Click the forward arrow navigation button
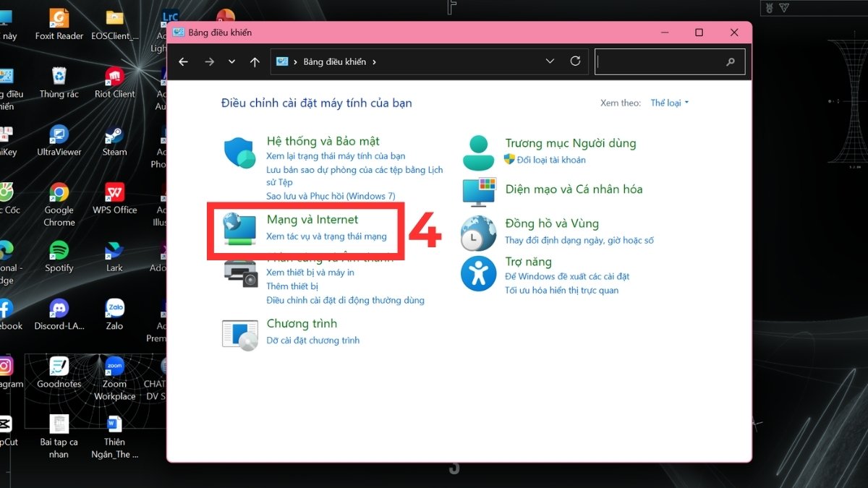Viewport: 868px width, 488px height. pos(209,61)
